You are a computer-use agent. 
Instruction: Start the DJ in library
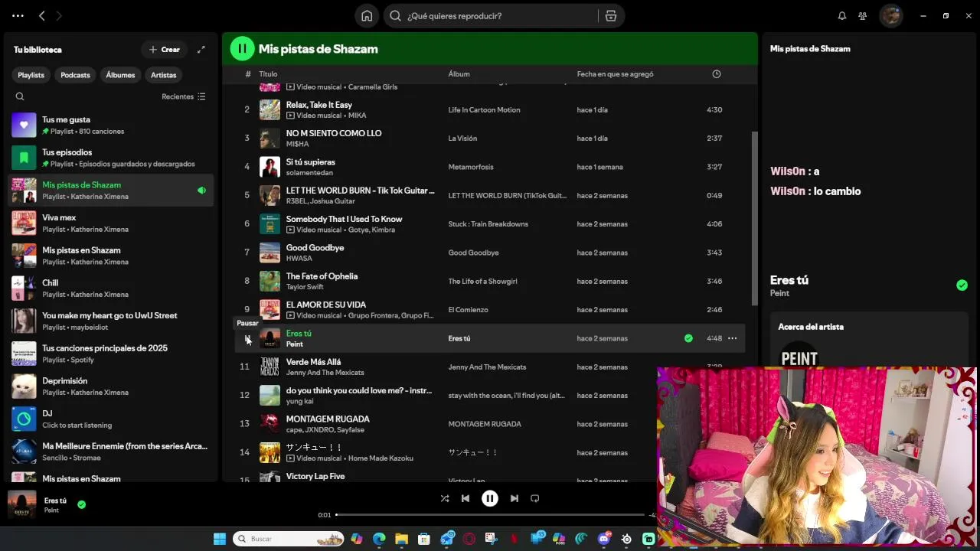coord(111,419)
